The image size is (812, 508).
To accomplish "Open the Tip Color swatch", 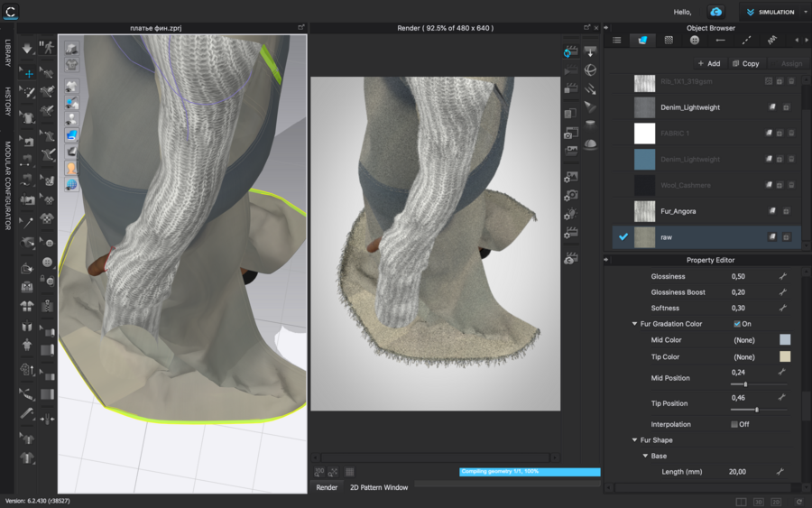I will point(785,356).
